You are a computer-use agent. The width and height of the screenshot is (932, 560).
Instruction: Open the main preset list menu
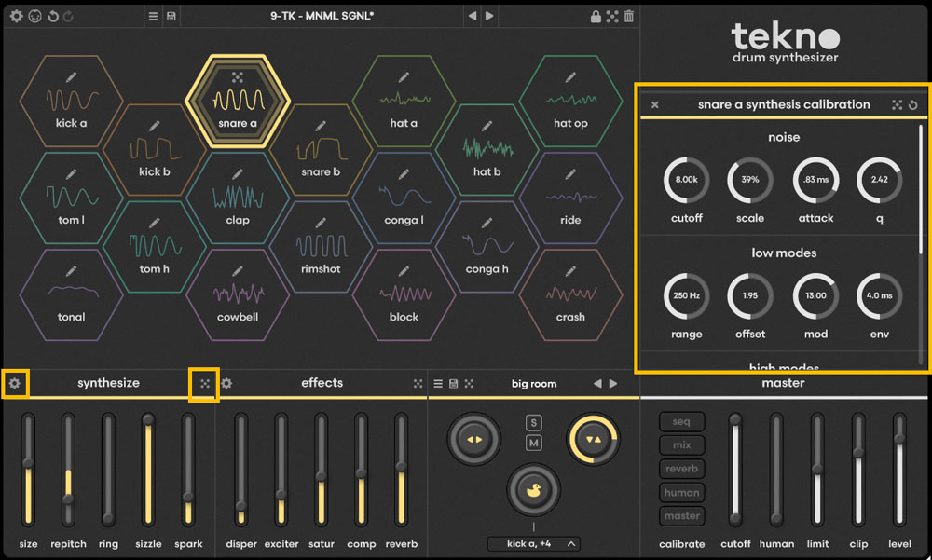(x=154, y=17)
